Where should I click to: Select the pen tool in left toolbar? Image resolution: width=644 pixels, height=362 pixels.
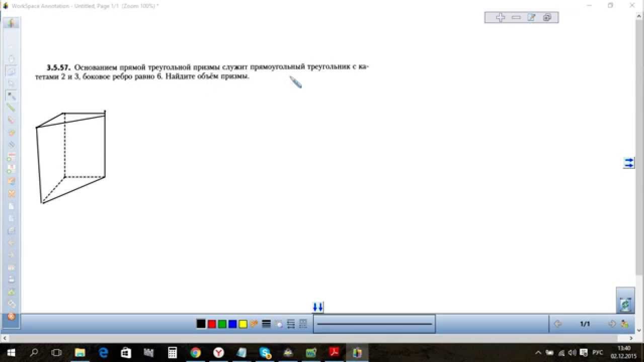click(x=11, y=96)
